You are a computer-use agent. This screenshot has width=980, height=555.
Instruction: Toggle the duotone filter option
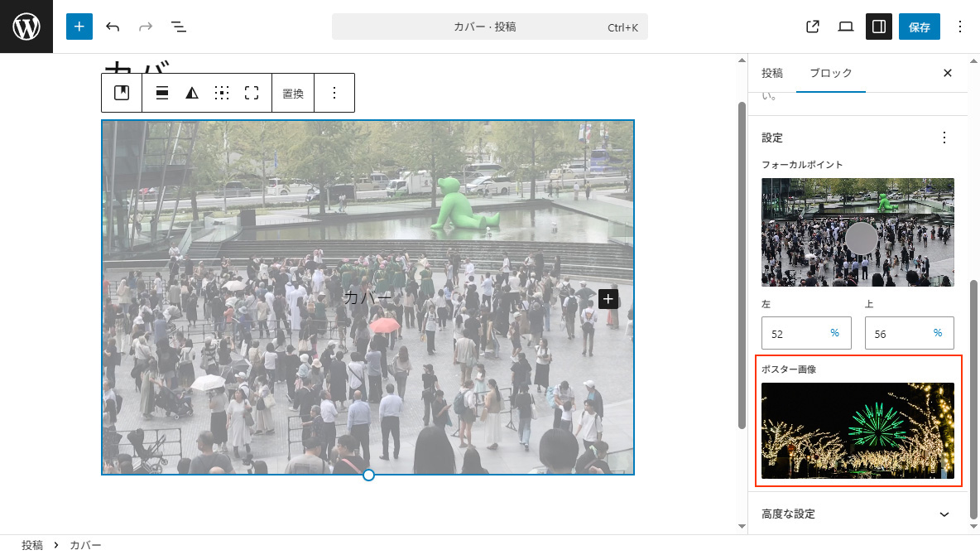coord(192,93)
